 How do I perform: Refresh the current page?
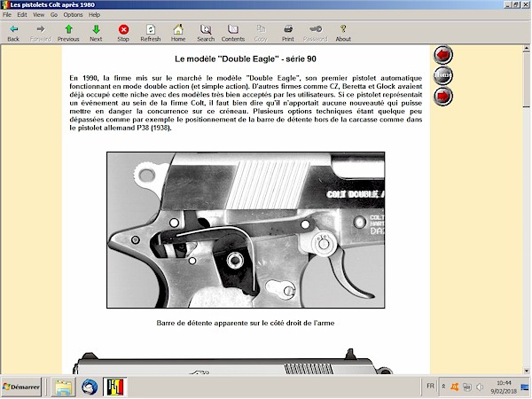(150, 33)
